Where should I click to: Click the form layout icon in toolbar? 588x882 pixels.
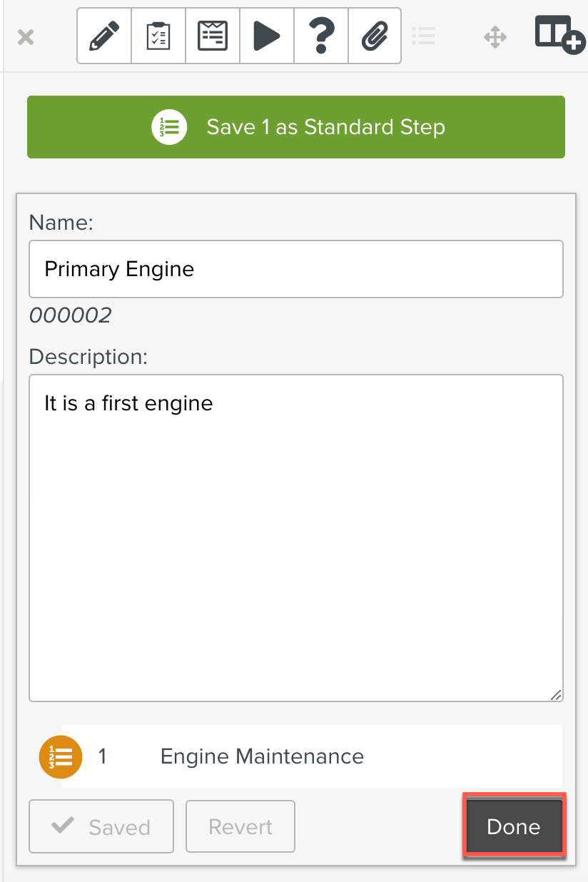(x=213, y=36)
